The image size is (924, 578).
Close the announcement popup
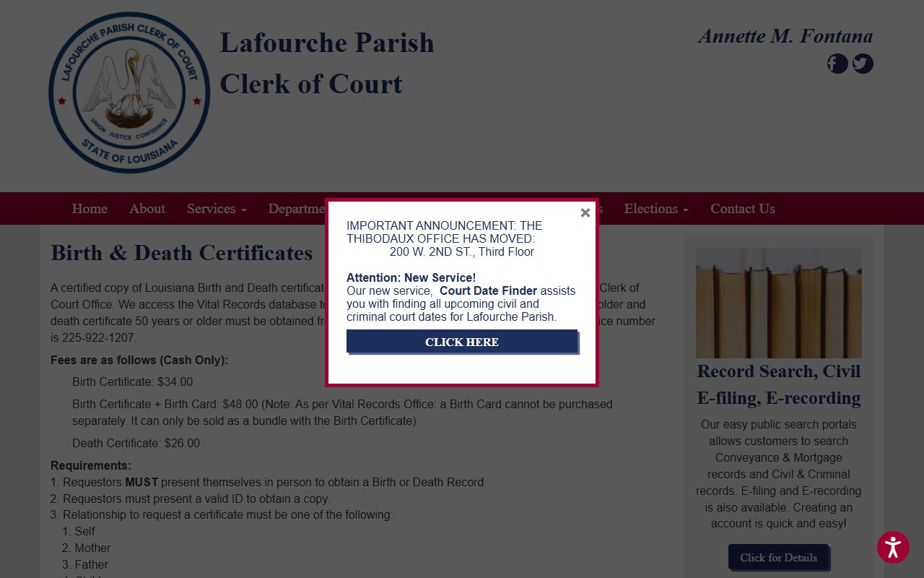[x=585, y=212]
